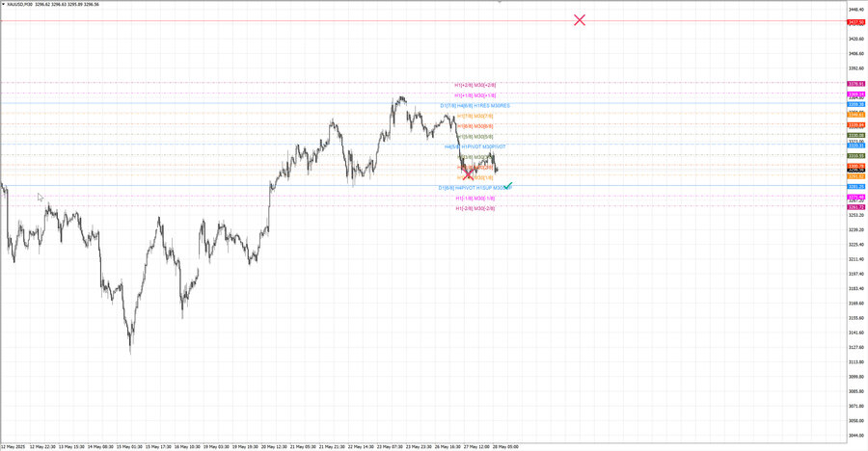Viewport: 868px width, 451px height.
Task: Click the small triangle before the XAUUSD,M30 title
Action: (x=3, y=4)
